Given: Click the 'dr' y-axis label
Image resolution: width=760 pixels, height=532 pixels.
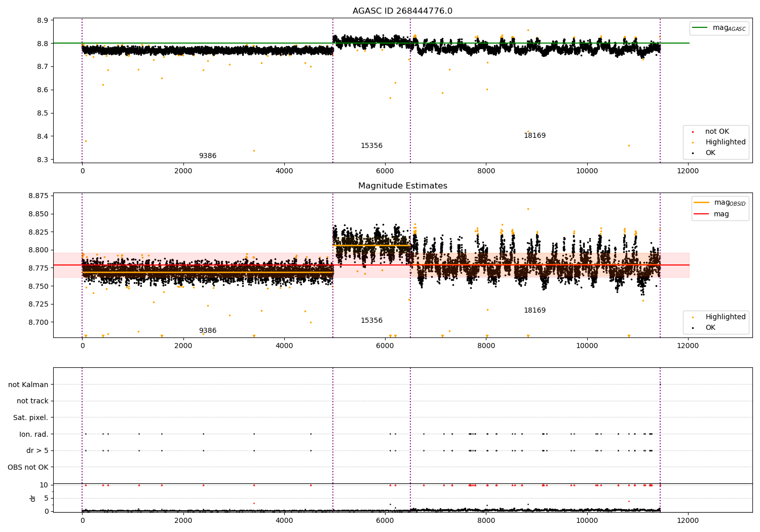Looking at the screenshot, I should pyautogui.click(x=33, y=498).
